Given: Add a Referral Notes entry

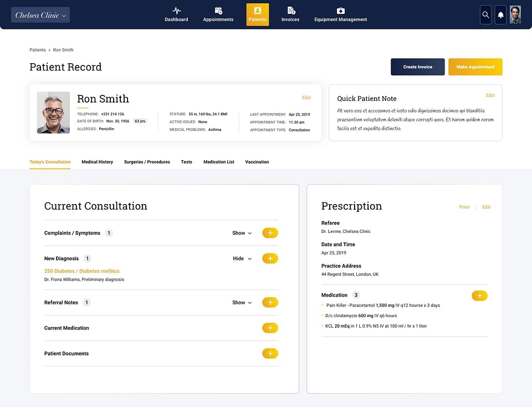Looking at the screenshot, I should (270, 302).
